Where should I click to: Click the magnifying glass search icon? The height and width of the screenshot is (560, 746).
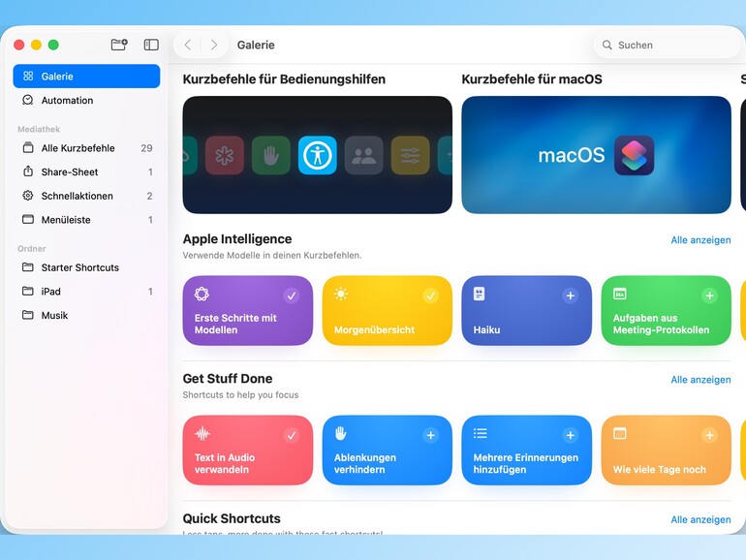pyautogui.click(x=607, y=45)
